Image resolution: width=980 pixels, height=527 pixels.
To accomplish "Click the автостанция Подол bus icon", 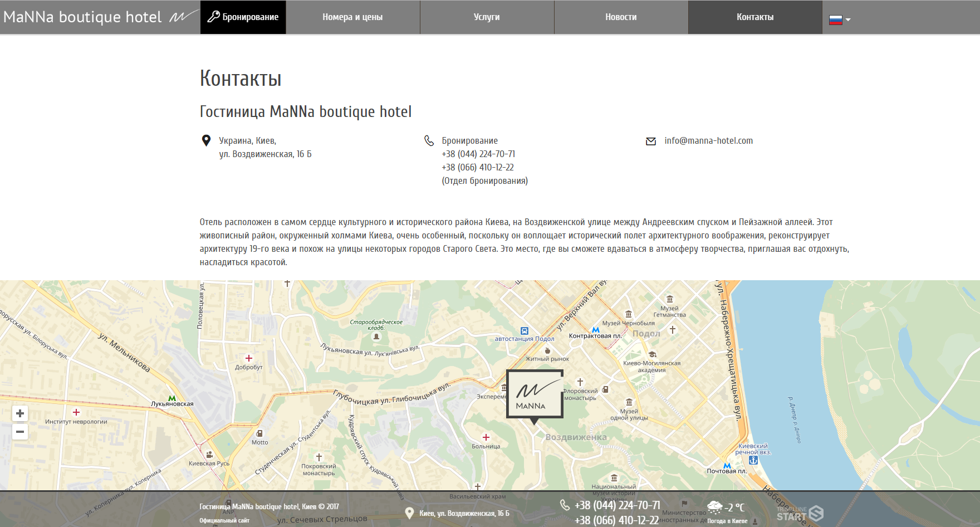I will (x=525, y=331).
